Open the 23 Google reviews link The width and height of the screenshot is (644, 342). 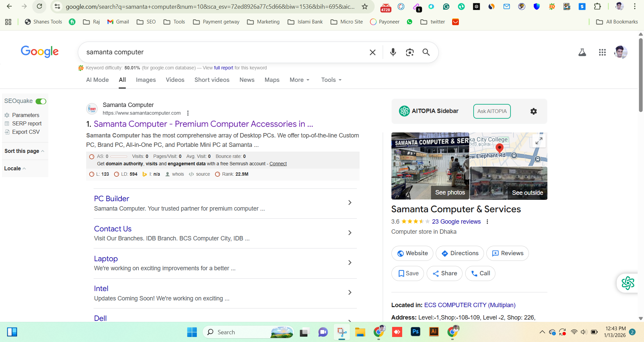[456, 222]
